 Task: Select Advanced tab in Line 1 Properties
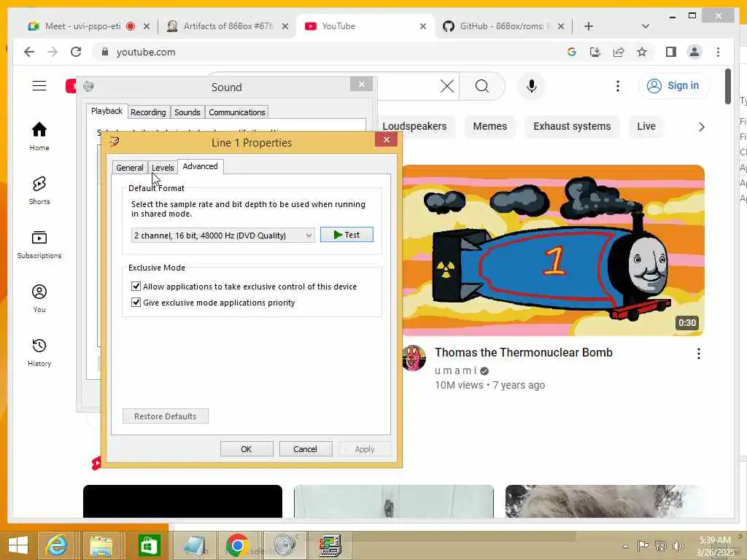[200, 166]
